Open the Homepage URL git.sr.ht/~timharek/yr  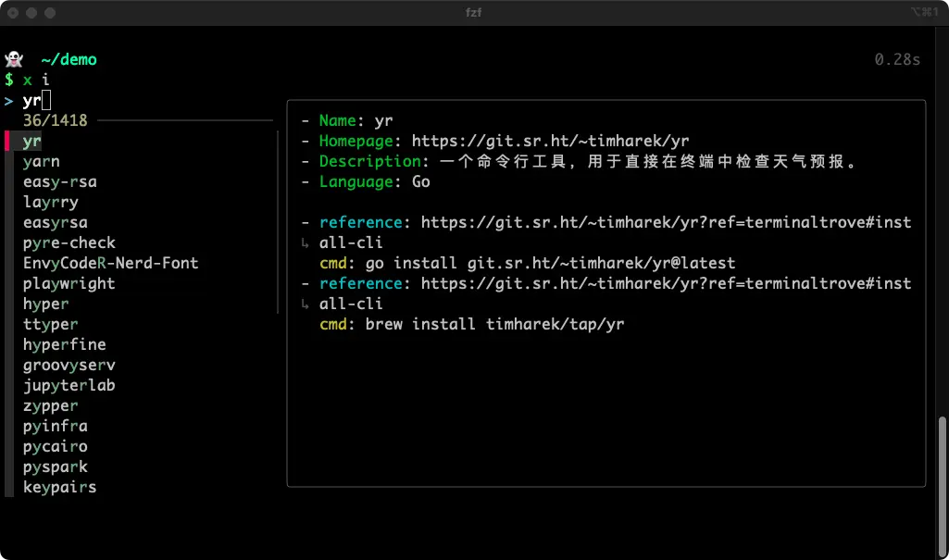[x=550, y=141]
